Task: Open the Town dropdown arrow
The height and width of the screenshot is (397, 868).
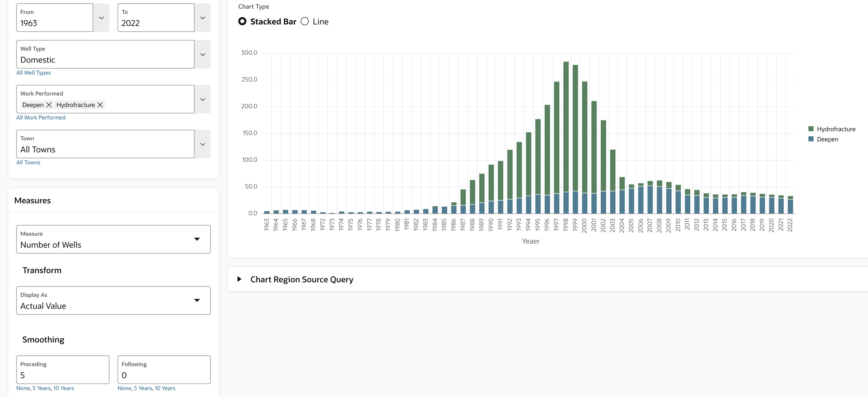Action: tap(203, 144)
